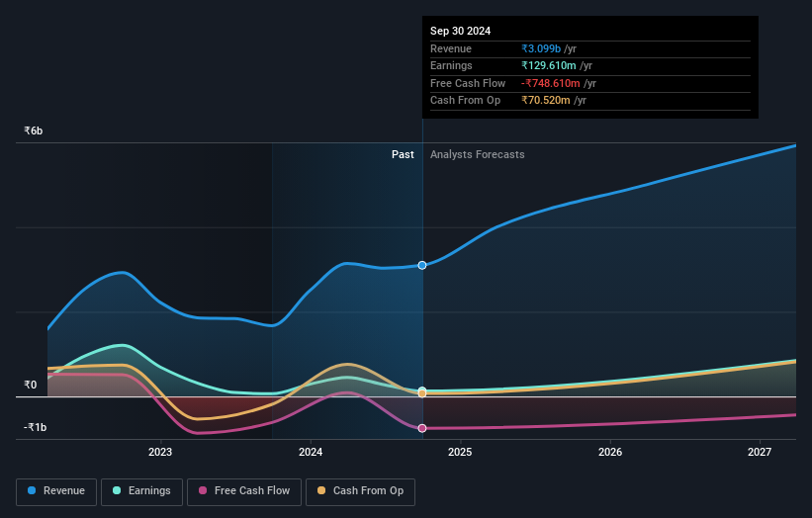Click the 2026 x-axis label
This screenshot has width=812, height=518.
(610, 453)
